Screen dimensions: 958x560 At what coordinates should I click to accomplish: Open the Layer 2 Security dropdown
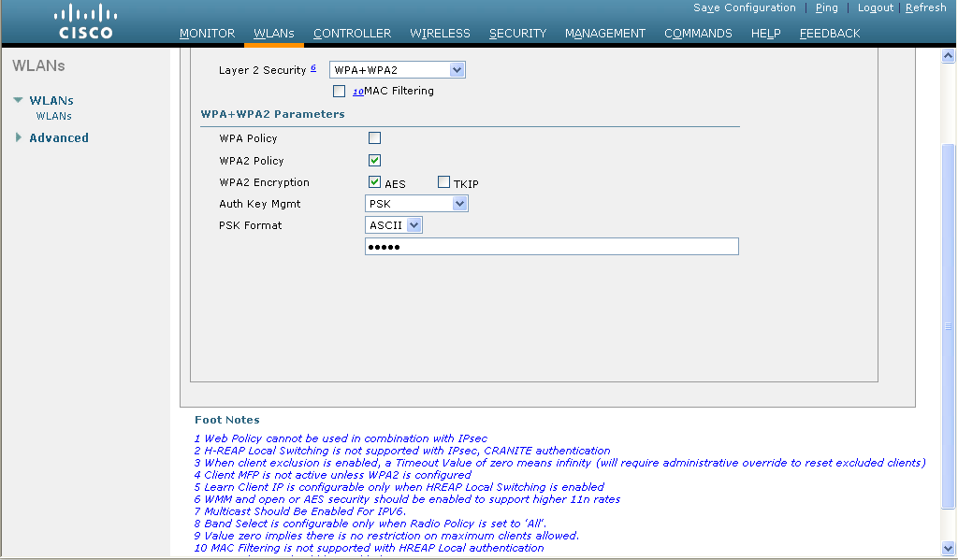point(397,70)
